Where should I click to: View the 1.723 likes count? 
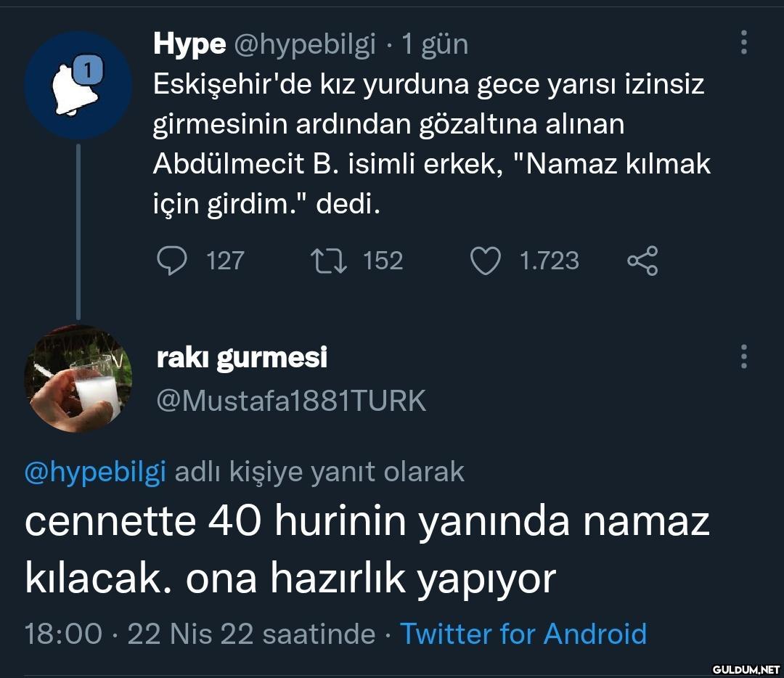click(x=549, y=261)
